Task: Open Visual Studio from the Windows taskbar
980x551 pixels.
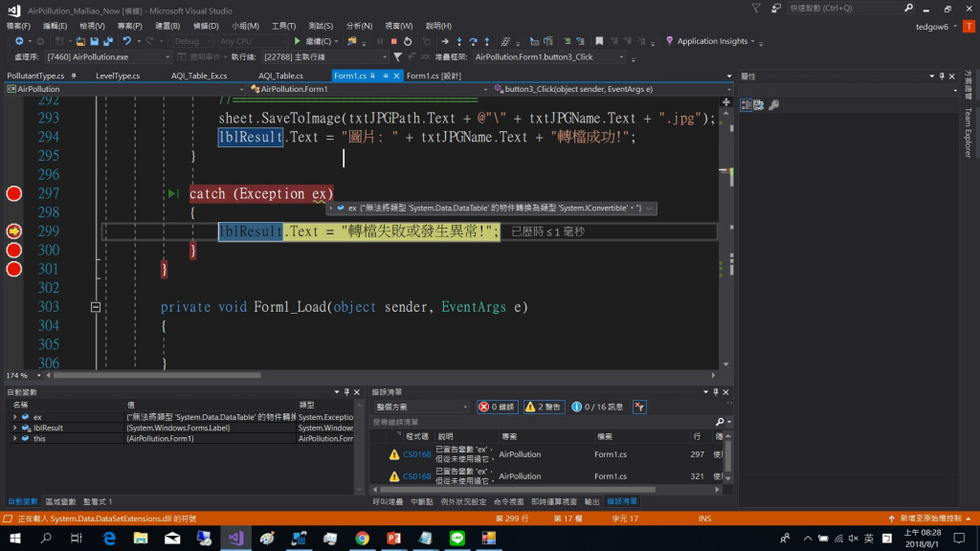Action: (235, 538)
